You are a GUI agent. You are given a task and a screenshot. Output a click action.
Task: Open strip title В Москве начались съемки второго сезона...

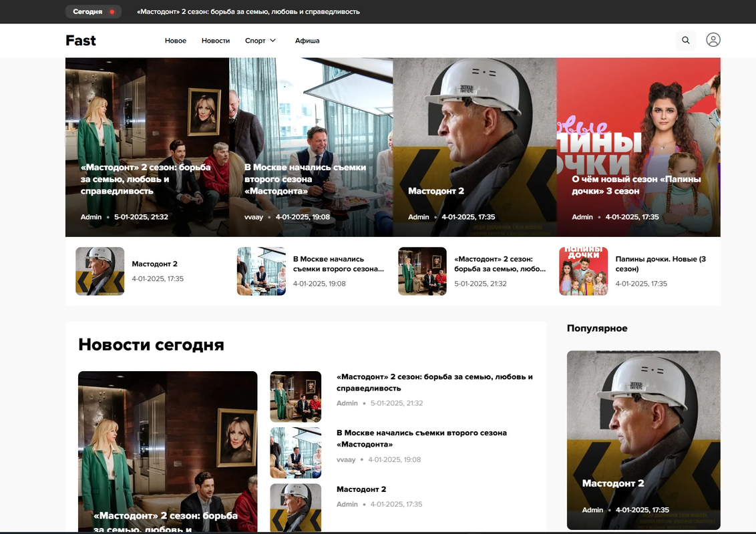click(x=339, y=264)
